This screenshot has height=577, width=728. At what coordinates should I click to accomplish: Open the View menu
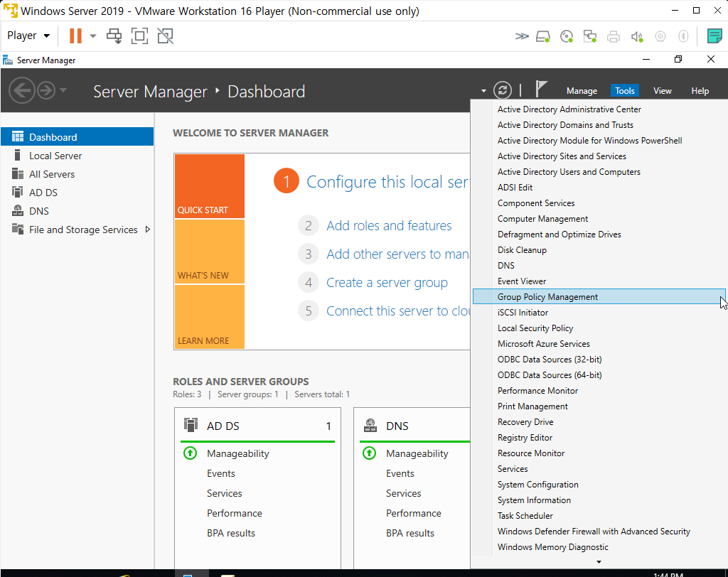(x=662, y=91)
